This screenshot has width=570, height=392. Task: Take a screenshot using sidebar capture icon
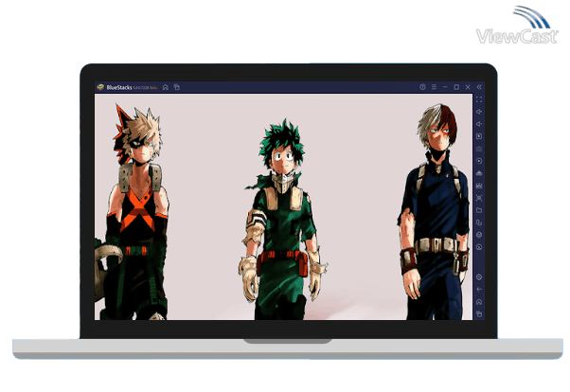pos(479,198)
